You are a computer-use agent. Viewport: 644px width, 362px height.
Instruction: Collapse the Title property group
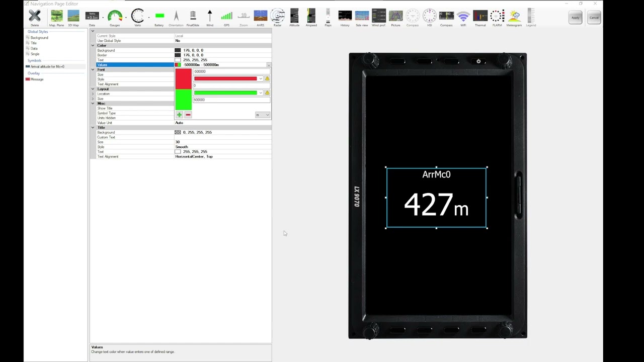(x=93, y=128)
